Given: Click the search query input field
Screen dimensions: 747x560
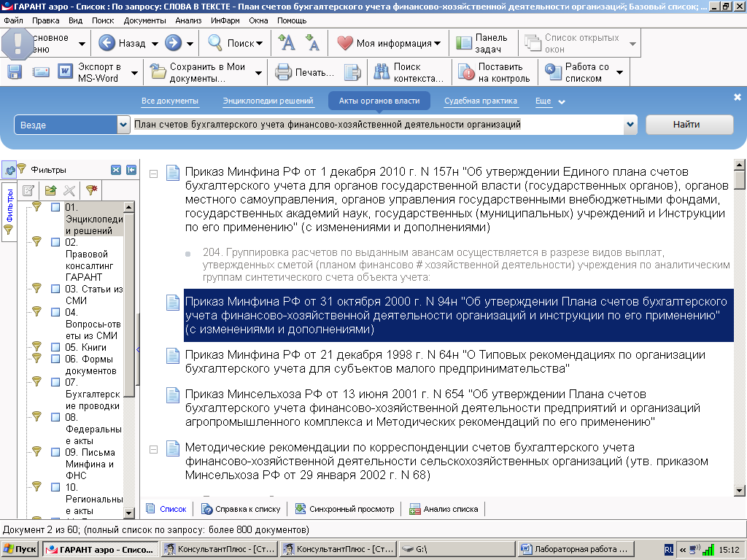Looking at the screenshot, I should [377, 125].
